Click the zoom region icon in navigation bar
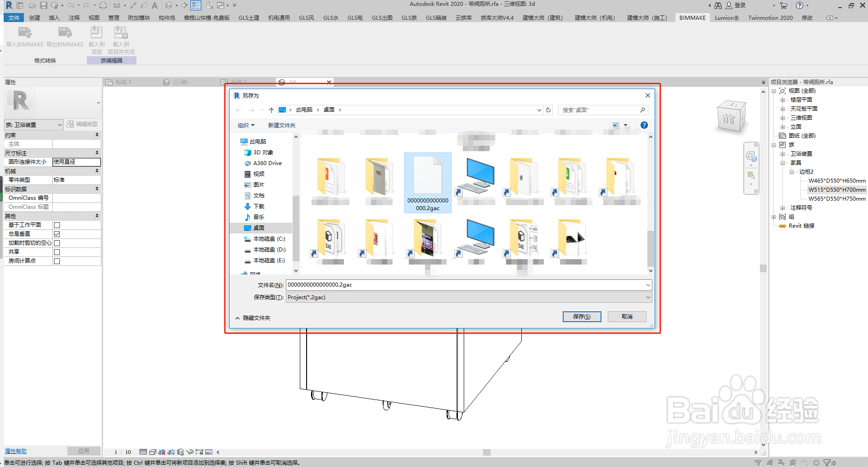868x467 pixels. [750, 175]
